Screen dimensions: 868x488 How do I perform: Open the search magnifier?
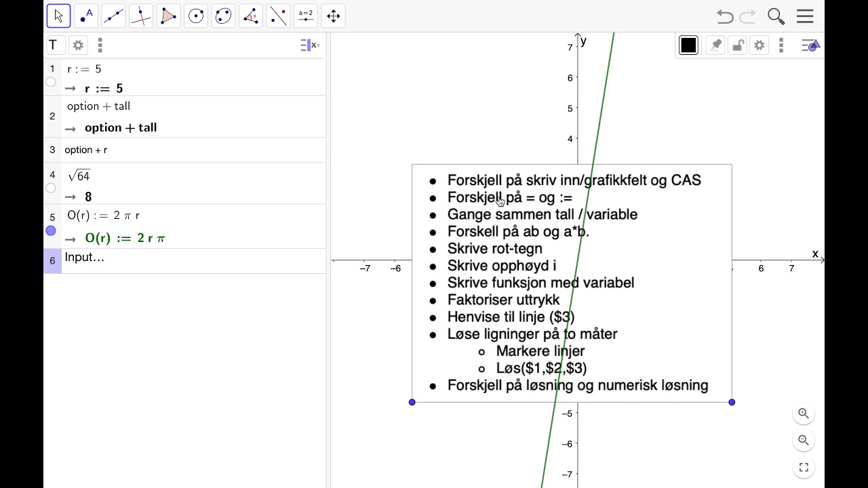tap(776, 16)
